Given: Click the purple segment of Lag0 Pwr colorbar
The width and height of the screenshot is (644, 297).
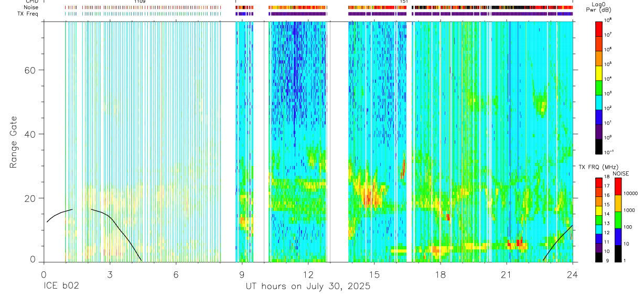Looking at the screenshot, I should click(598, 131).
